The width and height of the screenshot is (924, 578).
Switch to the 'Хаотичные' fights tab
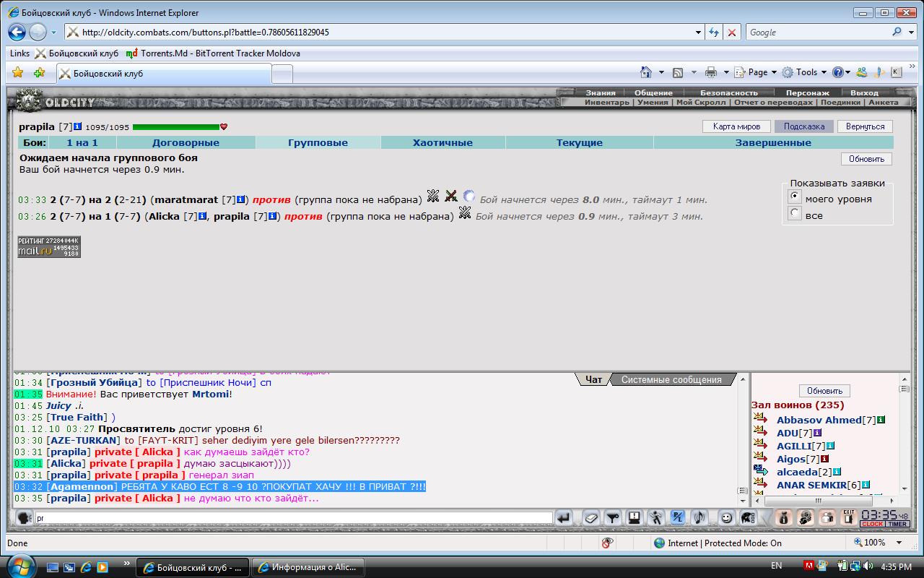pyautogui.click(x=443, y=142)
